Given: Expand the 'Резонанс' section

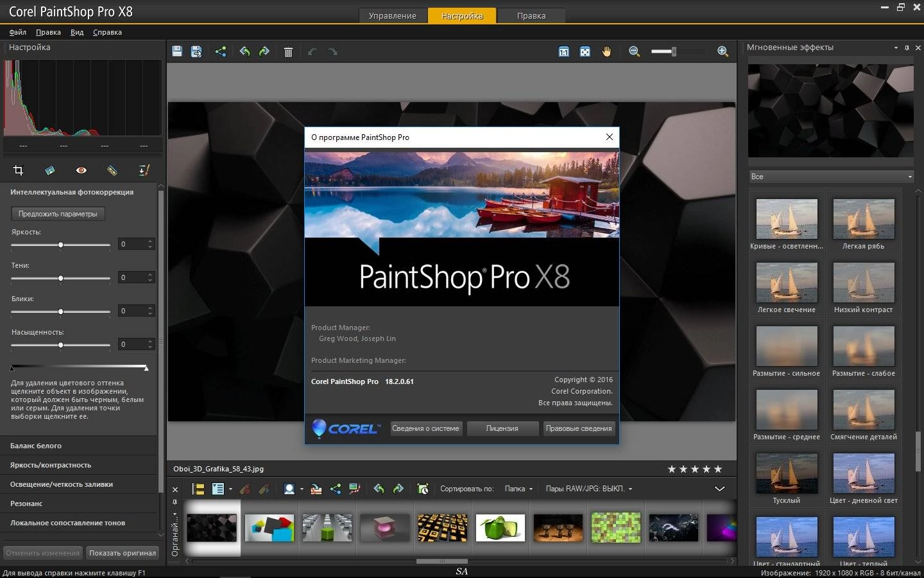Looking at the screenshot, I should tap(78, 504).
